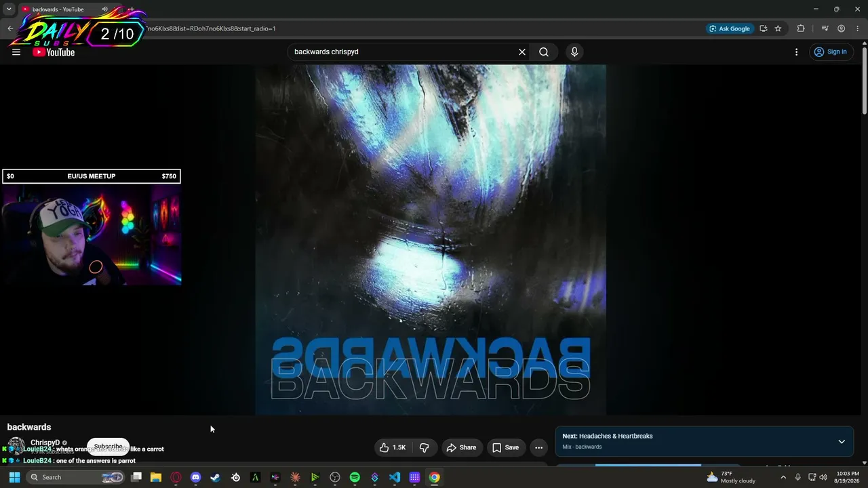Clear the search box text
This screenshot has width=868, height=488.
pyautogui.click(x=522, y=52)
